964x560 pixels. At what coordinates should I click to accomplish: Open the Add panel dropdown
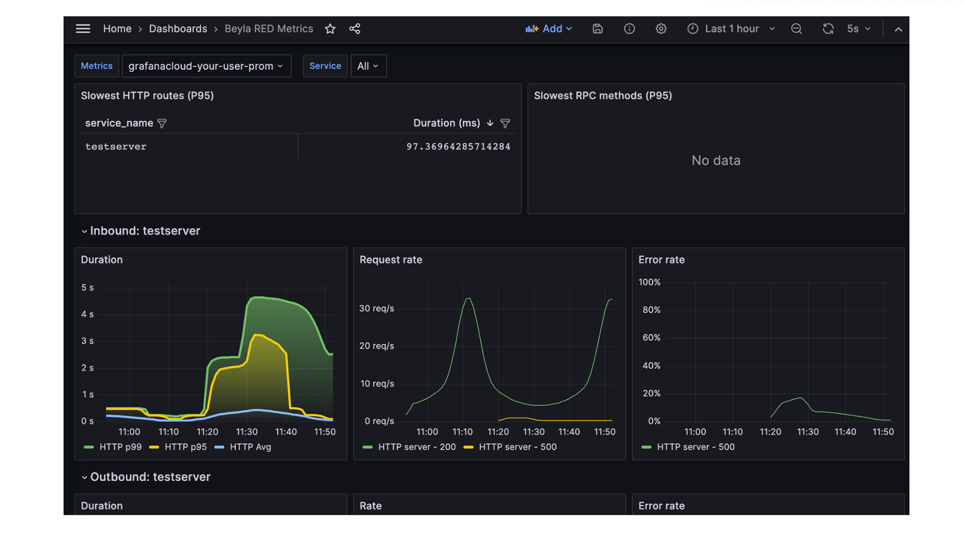[x=549, y=29]
